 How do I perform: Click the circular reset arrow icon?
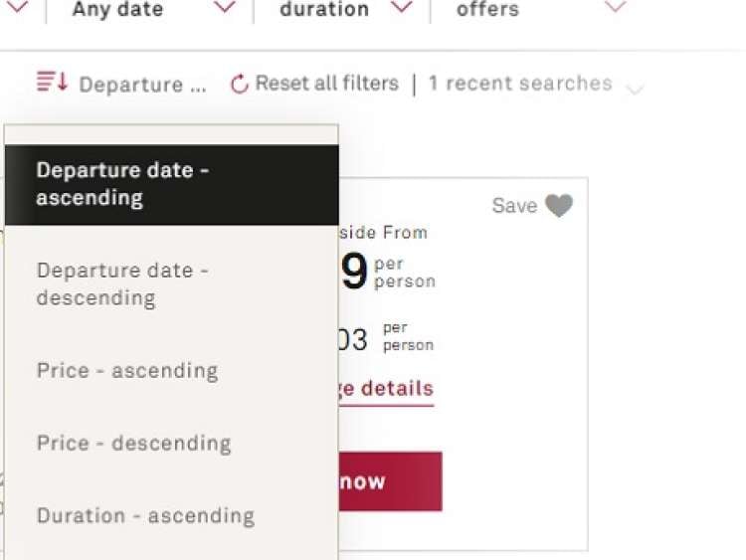tap(239, 85)
